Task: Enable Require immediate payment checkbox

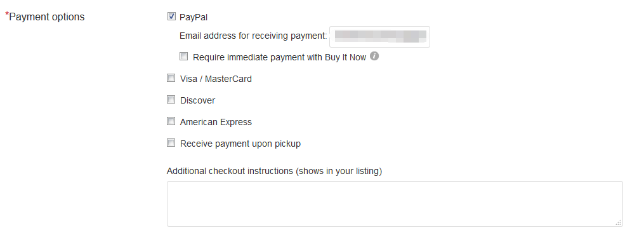Action: click(x=183, y=57)
